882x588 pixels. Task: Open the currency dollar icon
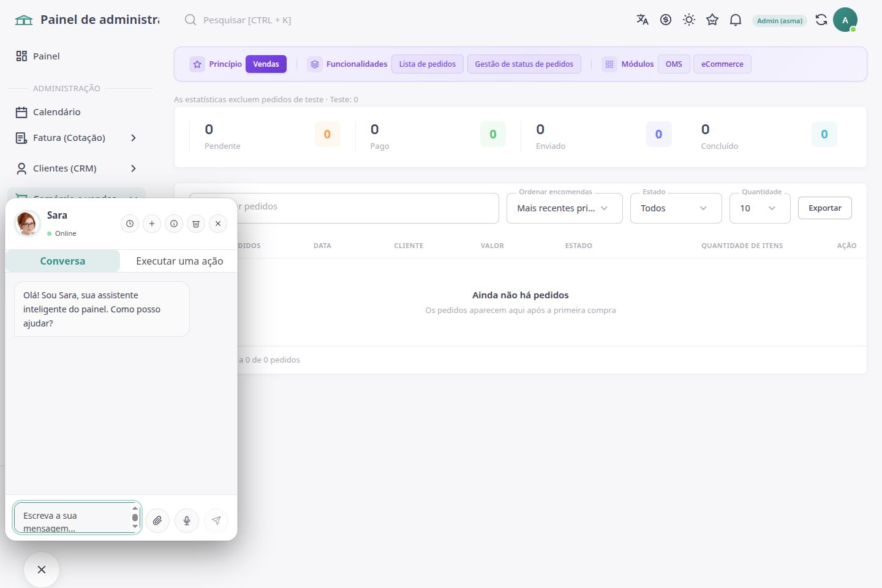(666, 20)
